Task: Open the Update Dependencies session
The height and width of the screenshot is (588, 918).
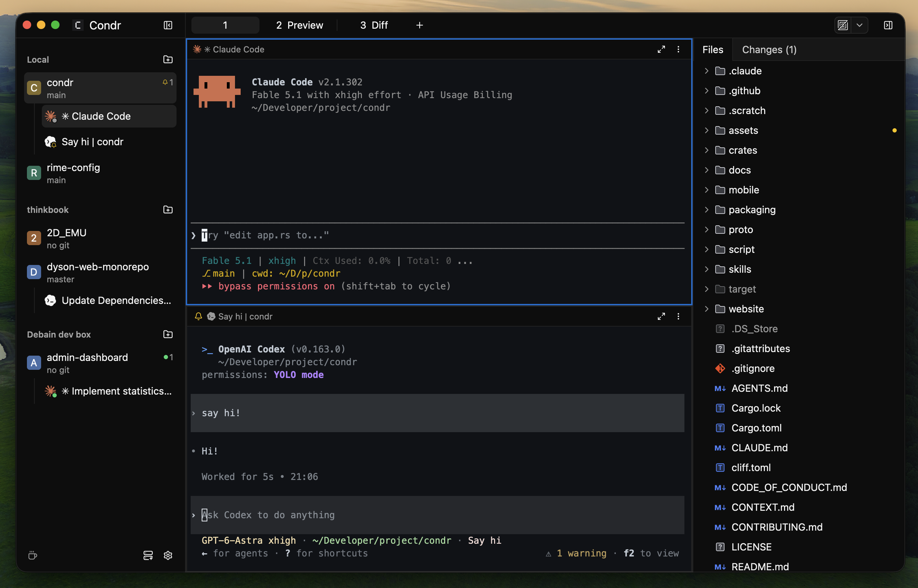Action: point(109,301)
